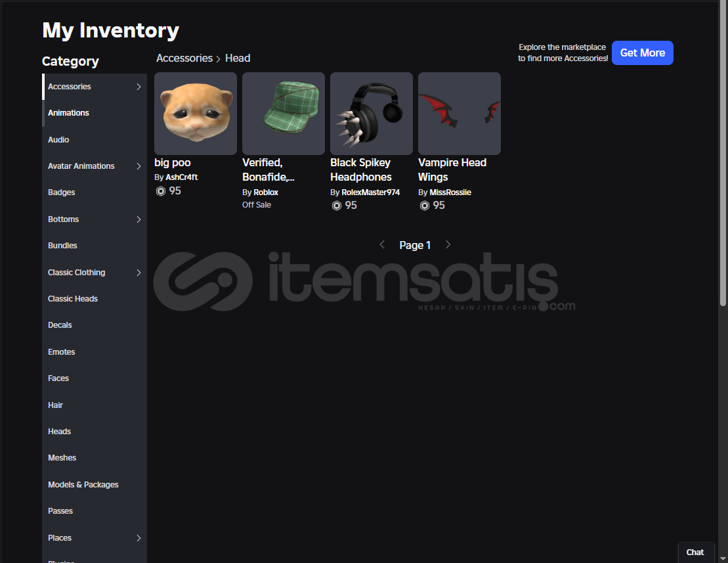
Task: Select the Classic Heads category
Action: [95, 299]
